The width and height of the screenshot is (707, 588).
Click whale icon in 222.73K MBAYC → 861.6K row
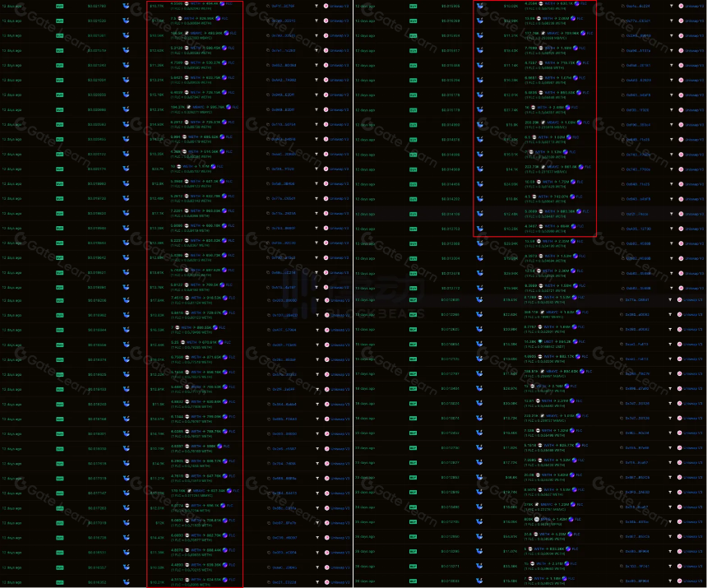480,169
